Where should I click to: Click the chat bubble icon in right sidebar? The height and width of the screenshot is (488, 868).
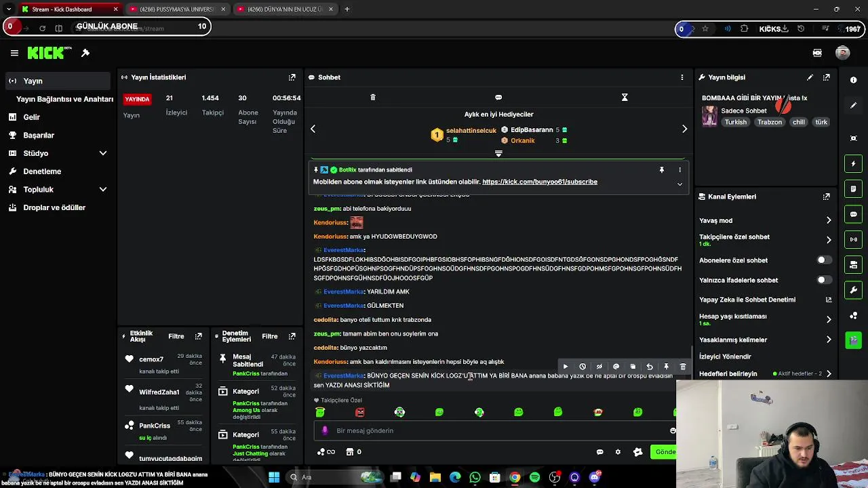coord(853,214)
